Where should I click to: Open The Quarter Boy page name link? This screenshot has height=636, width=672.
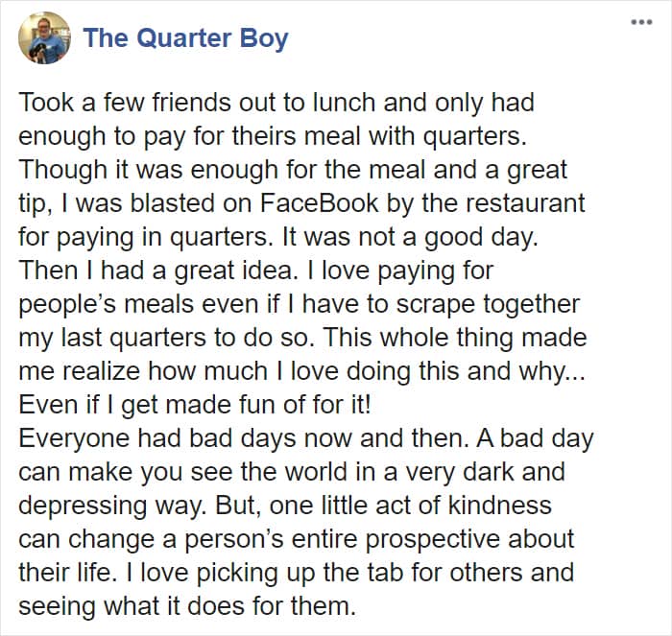[185, 38]
